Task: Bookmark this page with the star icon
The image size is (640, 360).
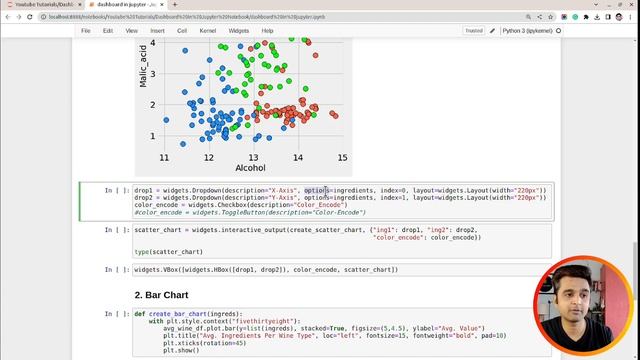Action: click(551, 17)
